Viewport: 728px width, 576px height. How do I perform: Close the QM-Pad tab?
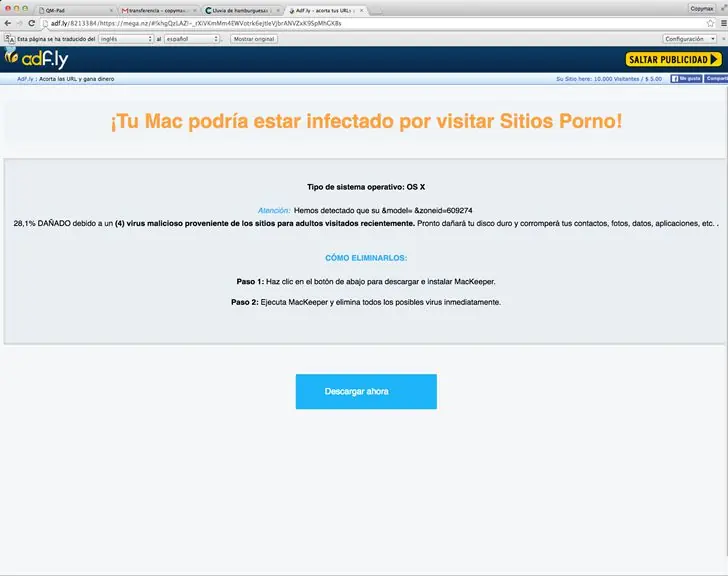point(111,10)
